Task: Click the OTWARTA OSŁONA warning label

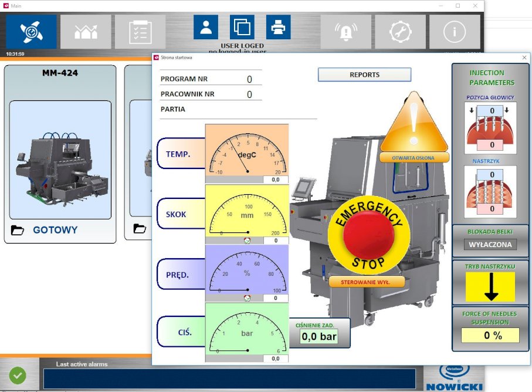Action: click(414, 158)
